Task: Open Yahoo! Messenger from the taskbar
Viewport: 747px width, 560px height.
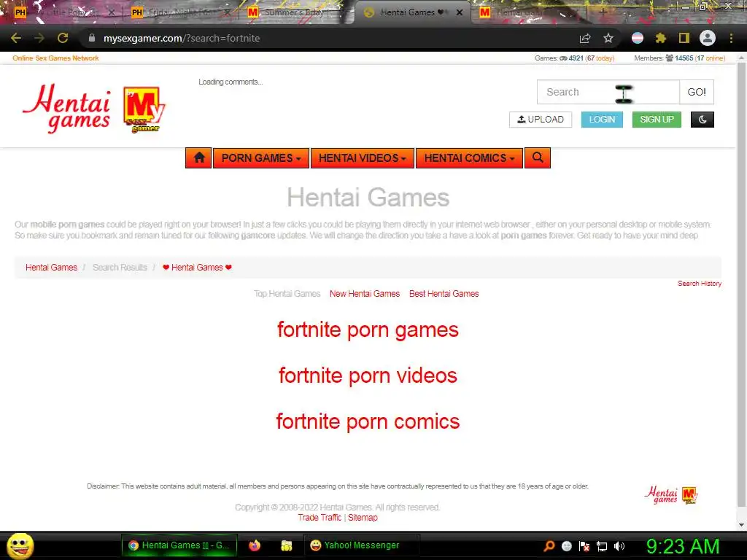Action: (x=361, y=545)
